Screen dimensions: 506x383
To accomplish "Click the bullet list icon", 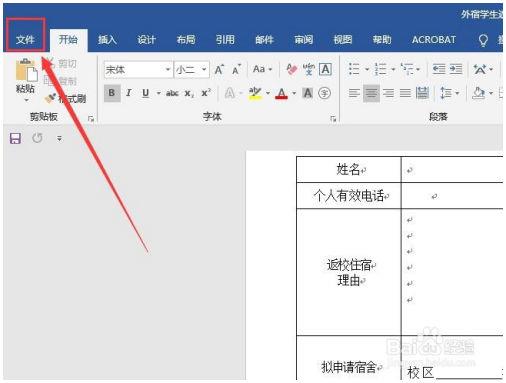I will pos(354,69).
